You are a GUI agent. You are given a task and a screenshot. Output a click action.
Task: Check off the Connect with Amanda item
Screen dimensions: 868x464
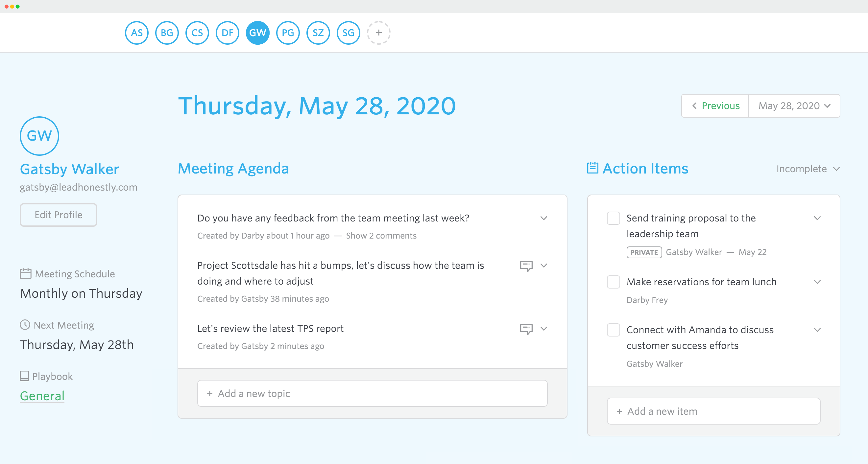pos(613,330)
